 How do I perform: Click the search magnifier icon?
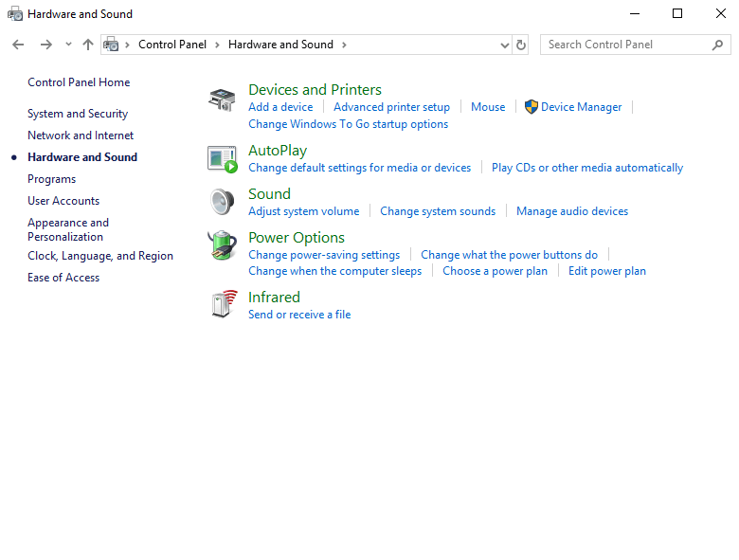(x=717, y=45)
